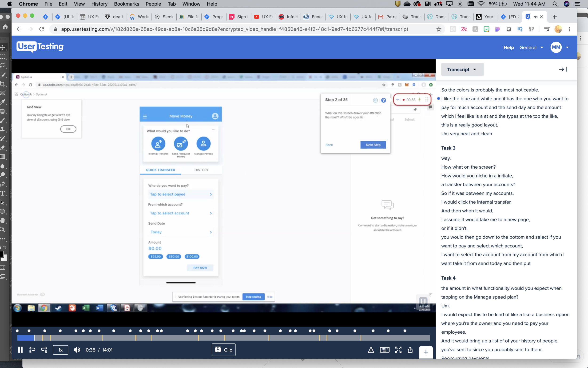Viewport: 588px width, 368px height.
Task: Change playback speed from 1x
Action: [x=60, y=350]
